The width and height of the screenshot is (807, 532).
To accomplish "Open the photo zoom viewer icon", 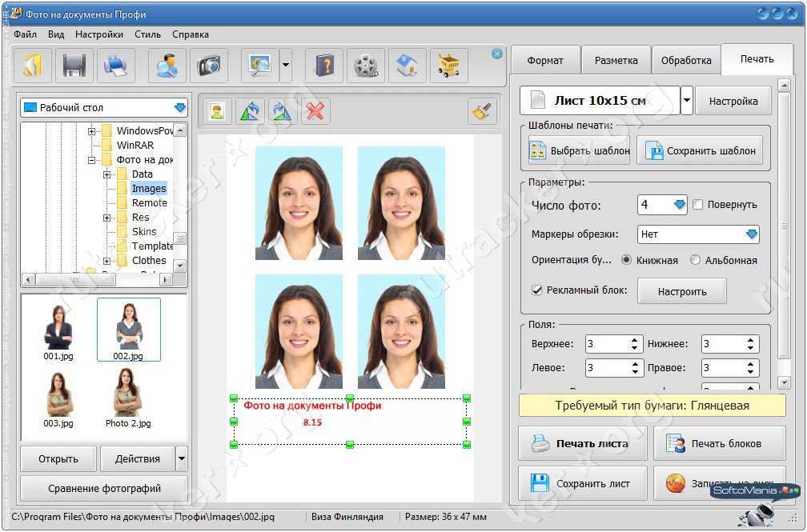I will click(260, 66).
